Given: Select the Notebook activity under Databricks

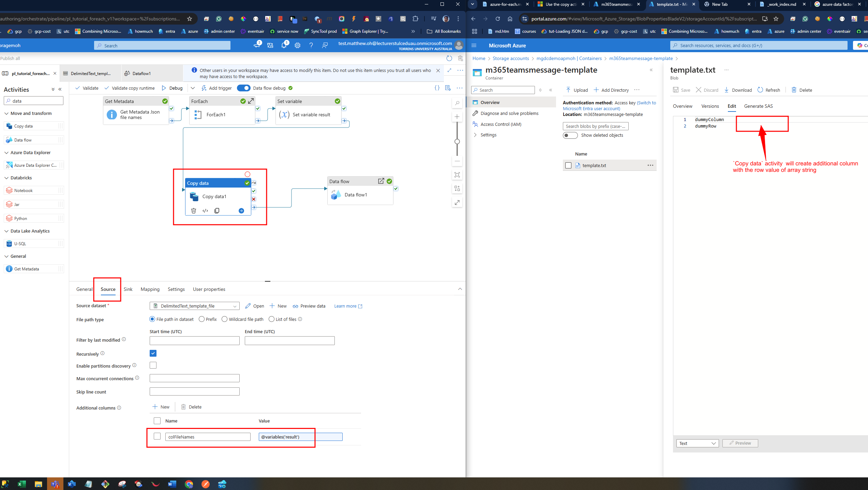Looking at the screenshot, I should (24, 190).
